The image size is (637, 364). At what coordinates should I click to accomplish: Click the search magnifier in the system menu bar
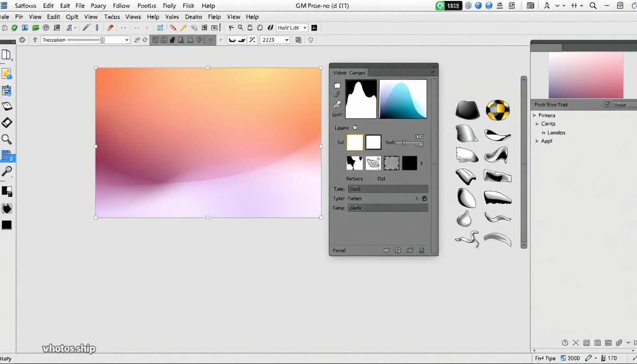(593, 6)
